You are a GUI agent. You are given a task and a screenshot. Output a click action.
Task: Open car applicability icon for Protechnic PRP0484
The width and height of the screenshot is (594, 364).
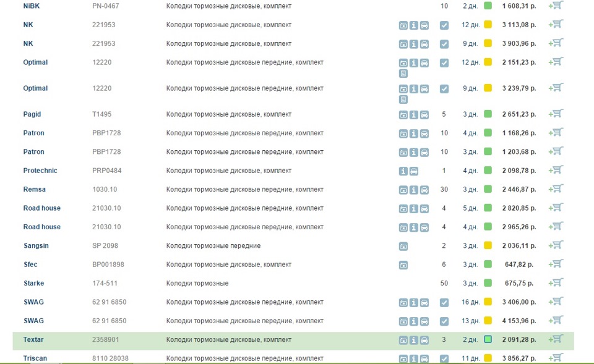point(414,171)
